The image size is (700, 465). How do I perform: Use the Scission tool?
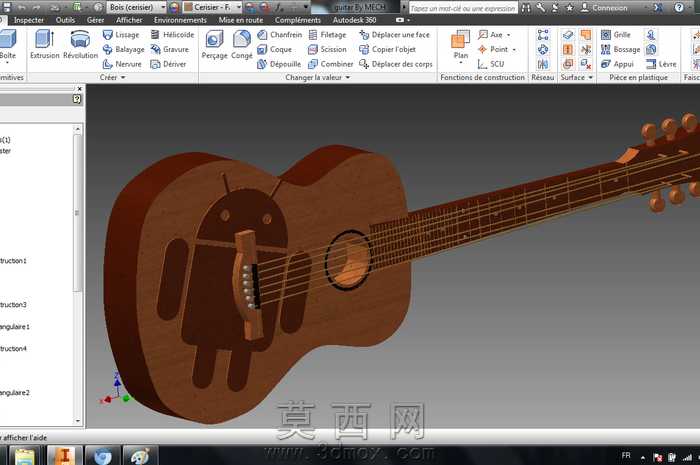tap(327, 49)
